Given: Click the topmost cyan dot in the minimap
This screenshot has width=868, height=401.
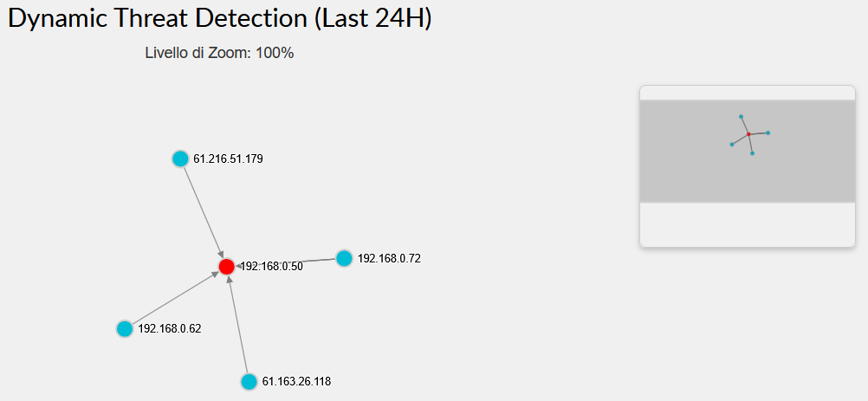Looking at the screenshot, I should point(741,116).
